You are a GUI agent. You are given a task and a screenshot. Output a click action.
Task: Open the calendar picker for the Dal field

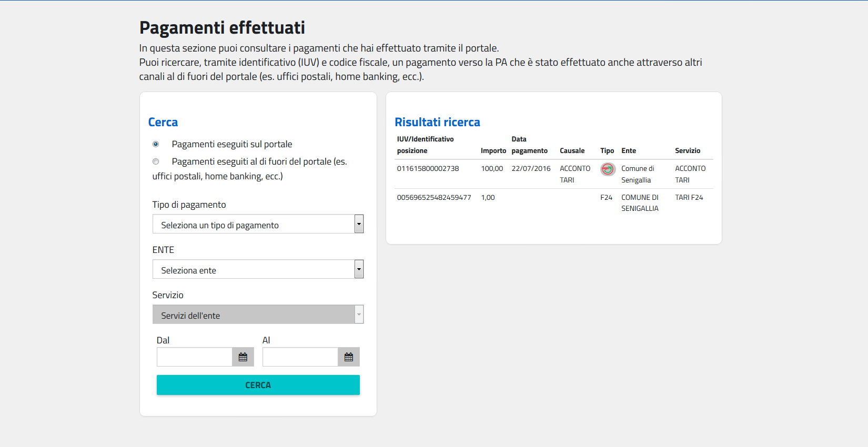tap(243, 357)
